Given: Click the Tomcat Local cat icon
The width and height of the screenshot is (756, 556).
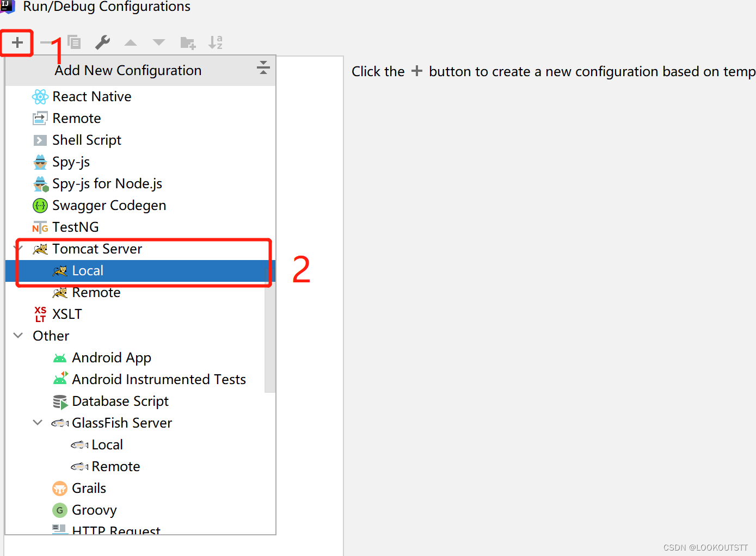Looking at the screenshot, I should tap(60, 271).
